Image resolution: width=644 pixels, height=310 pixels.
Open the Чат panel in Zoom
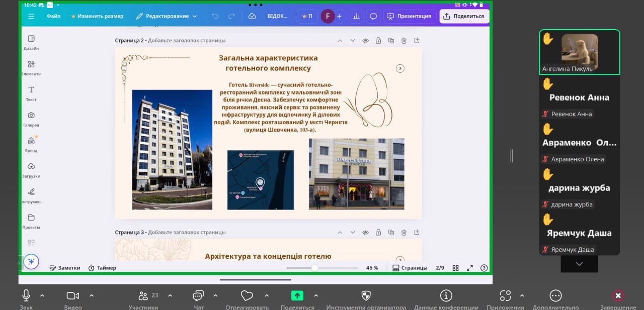[x=199, y=299]
